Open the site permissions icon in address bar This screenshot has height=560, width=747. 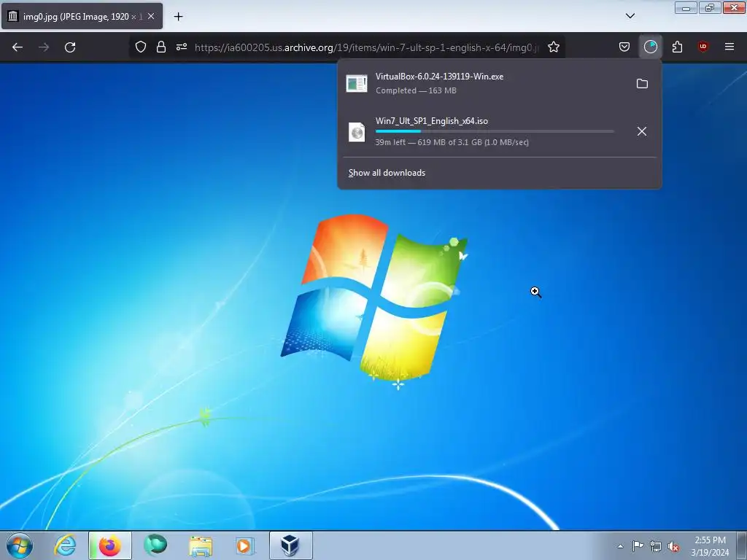[x=182, y=47]
